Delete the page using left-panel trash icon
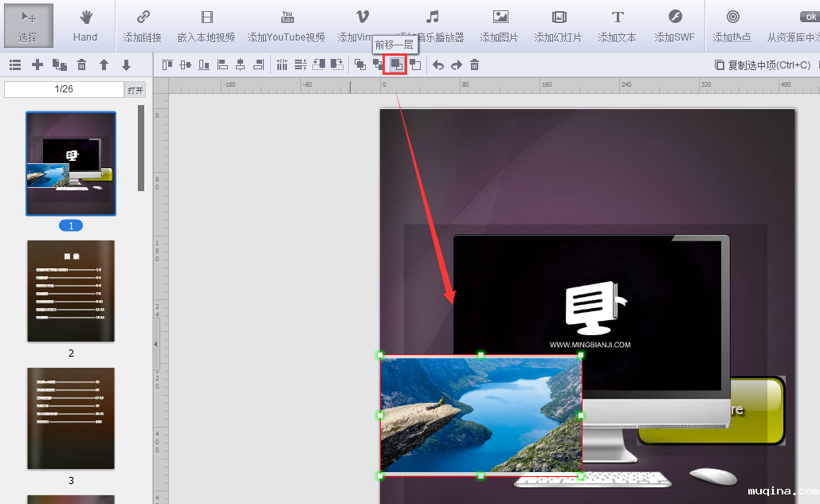The height and width of the screenshot is (504, 820). pos(81,65)
